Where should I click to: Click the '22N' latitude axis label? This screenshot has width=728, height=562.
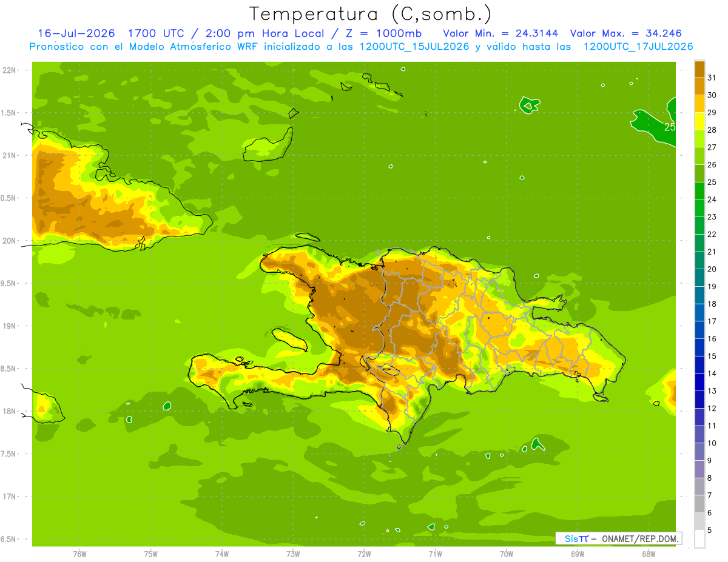8,70
